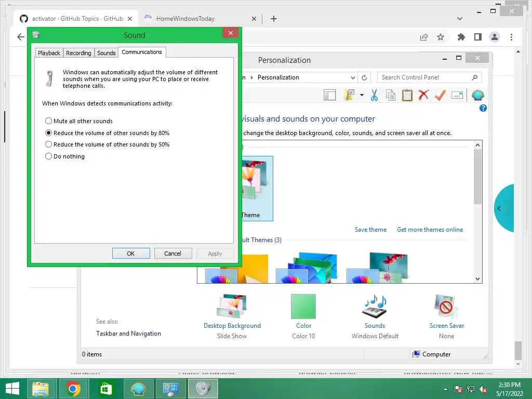Confirm Sound dialog with OK

point(131,254)
